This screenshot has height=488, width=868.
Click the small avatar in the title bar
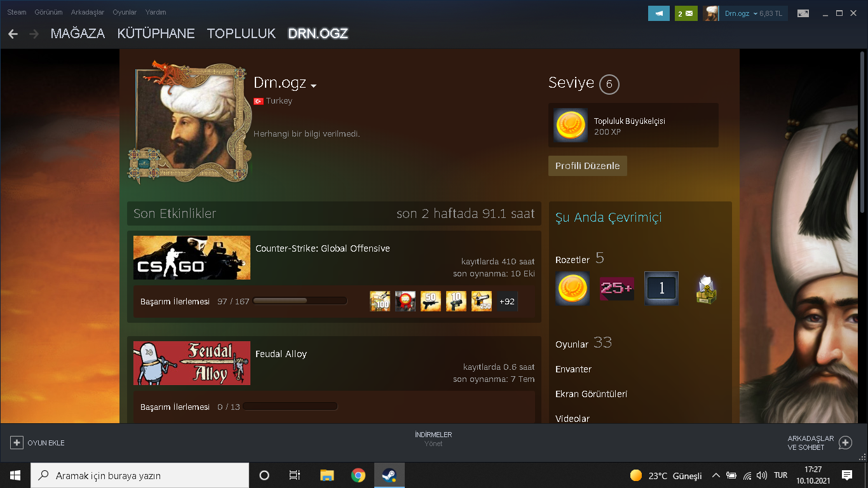[x=711, y=13]
